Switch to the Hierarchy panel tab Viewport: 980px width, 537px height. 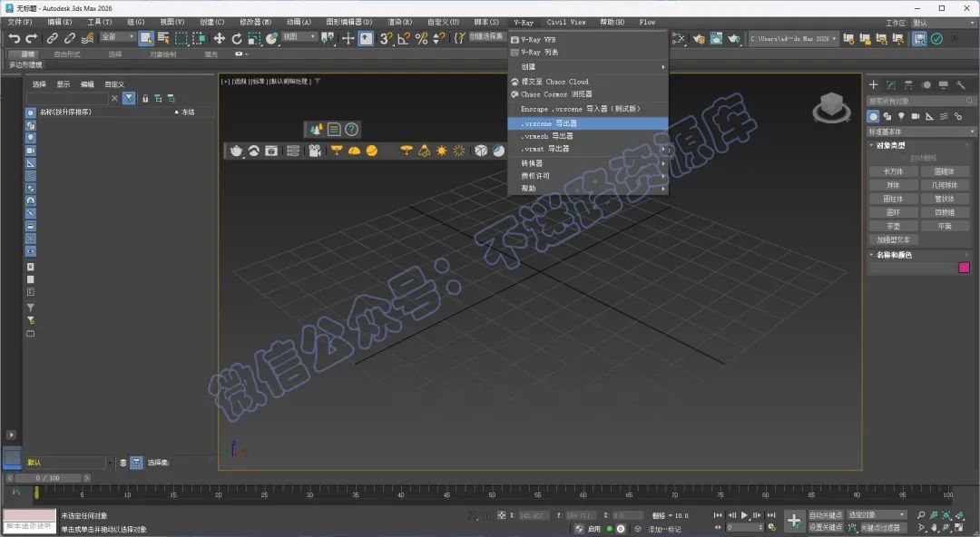click(908, 84)
